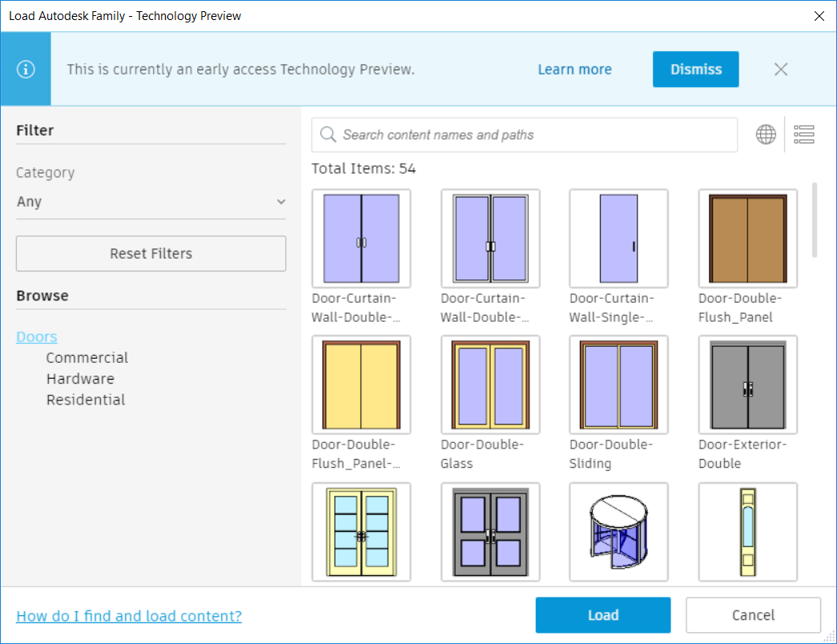
Task: Click the globe language icon
Action: click(766, 135)
